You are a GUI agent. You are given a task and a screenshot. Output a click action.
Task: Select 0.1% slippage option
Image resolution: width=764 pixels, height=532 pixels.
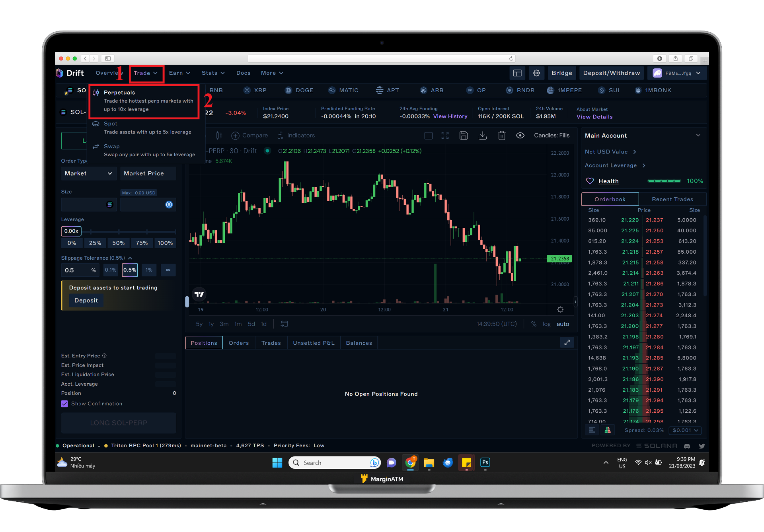111,270
